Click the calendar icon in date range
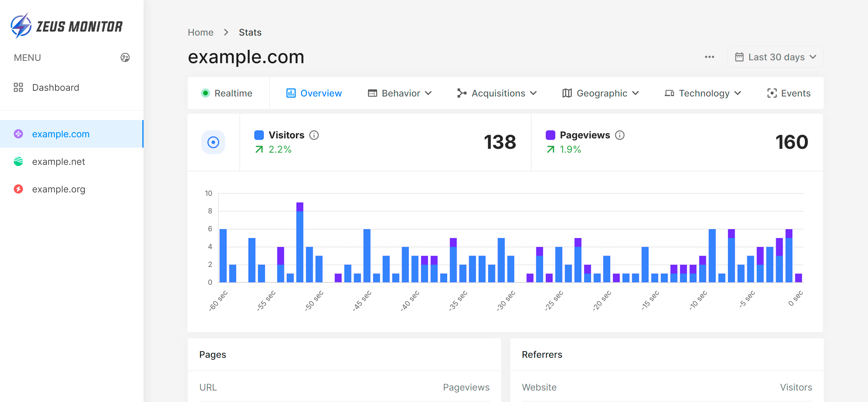This screenshot has width=868, height=402. [x=739, y=57]
